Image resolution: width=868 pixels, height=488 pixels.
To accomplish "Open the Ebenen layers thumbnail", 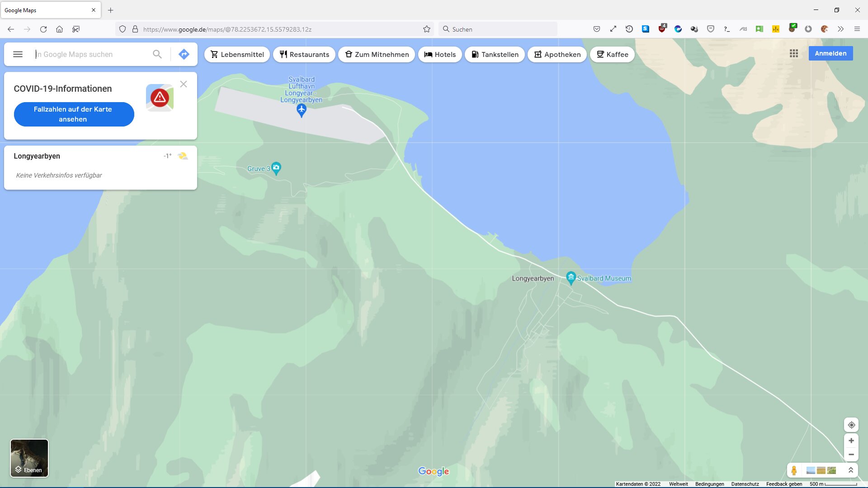I will (x=29, y=458).
